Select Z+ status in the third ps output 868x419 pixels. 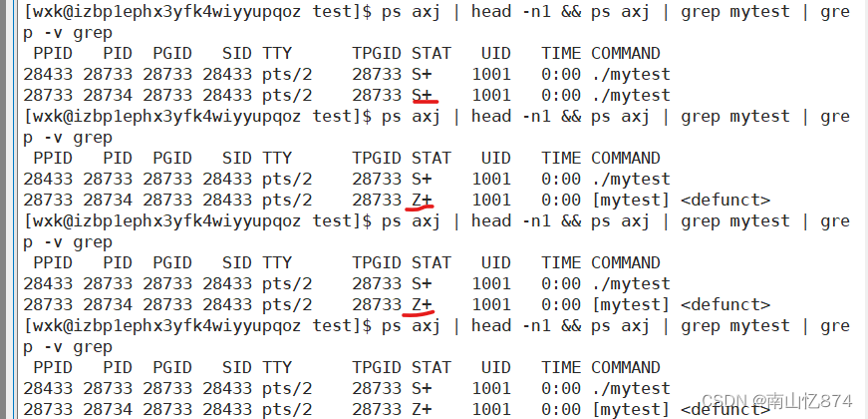click(x=422, y=305)
